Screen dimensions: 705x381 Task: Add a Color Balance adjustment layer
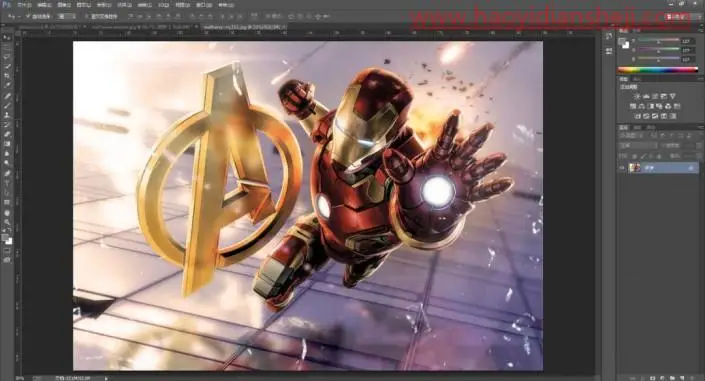[642, 106]
